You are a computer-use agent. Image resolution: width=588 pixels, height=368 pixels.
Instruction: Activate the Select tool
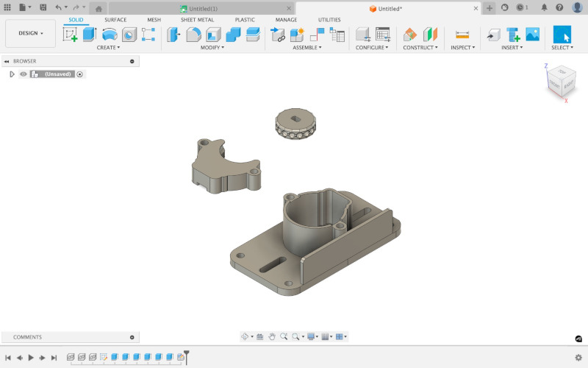pyautogui.click(x=562, y=35)
